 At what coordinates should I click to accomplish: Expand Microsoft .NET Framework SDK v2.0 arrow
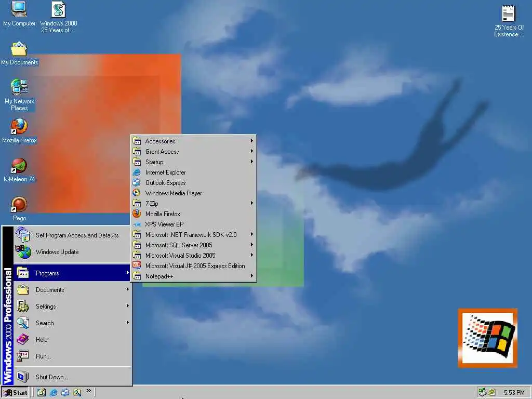point(251,234)
